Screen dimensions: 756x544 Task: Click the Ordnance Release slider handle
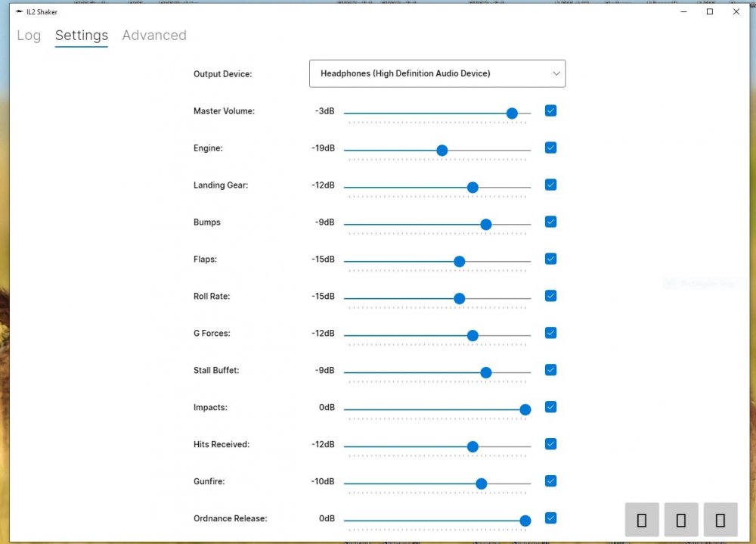point(525,521)
